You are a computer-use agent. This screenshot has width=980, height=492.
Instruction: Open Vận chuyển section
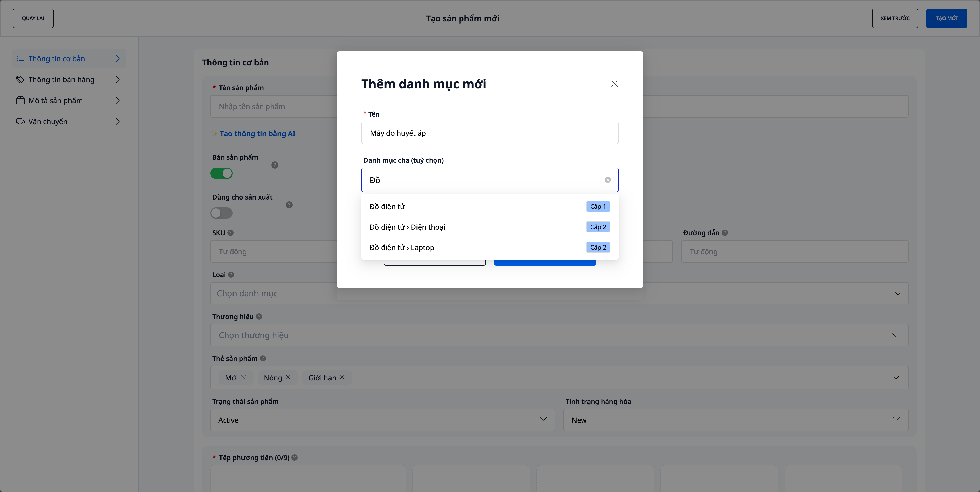[x=69, y=121]
